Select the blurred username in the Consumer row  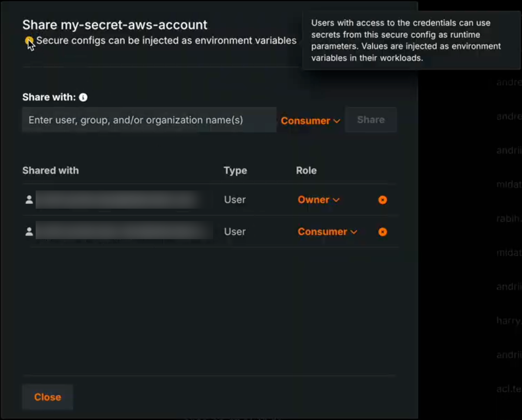[x=124, y=230]
